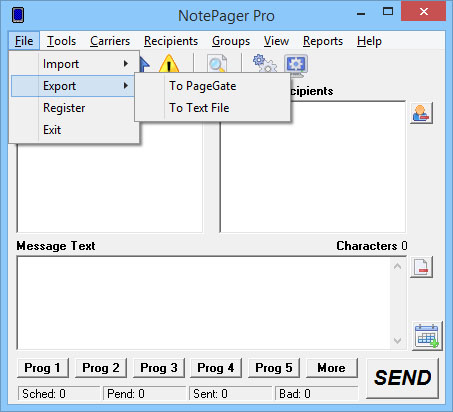Click the Bad: 0 status field
The image size is (453, 412).
pos(316,394)
